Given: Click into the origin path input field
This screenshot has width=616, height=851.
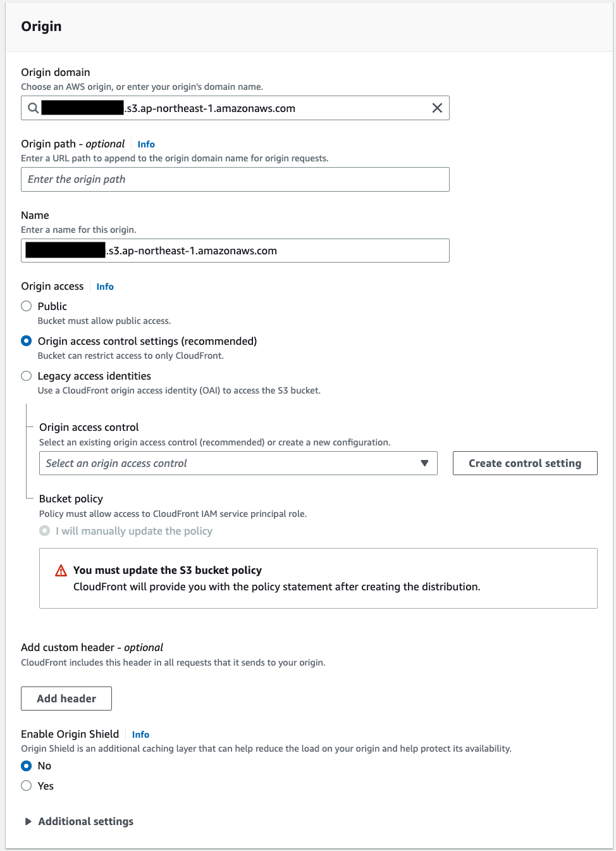Looking at the screenshot, I should [235, 180].
